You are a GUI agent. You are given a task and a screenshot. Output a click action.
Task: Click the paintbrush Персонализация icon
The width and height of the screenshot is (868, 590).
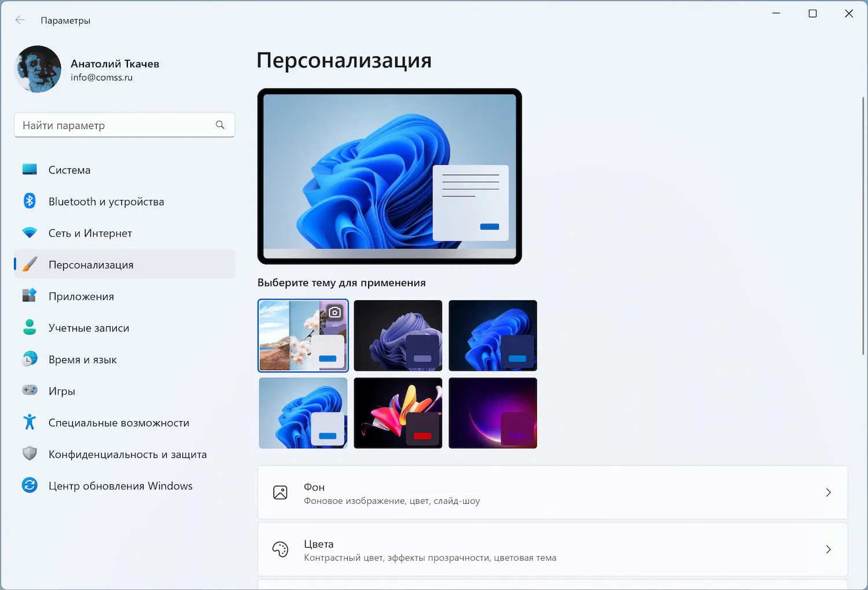30,264
